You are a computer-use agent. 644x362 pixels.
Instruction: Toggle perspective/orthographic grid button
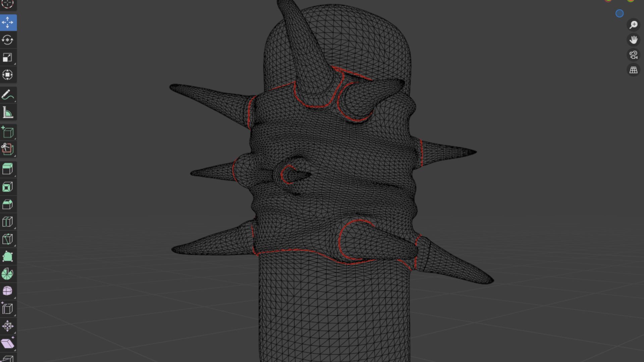[633, 70]
